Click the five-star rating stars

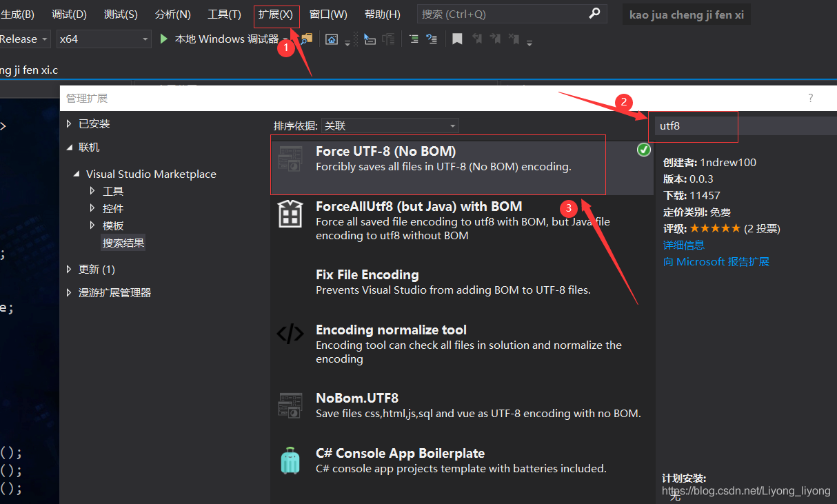715,228
